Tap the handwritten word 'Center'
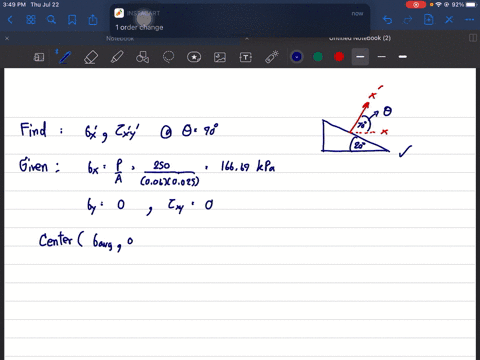480x360 pixels. pos(55,240)
